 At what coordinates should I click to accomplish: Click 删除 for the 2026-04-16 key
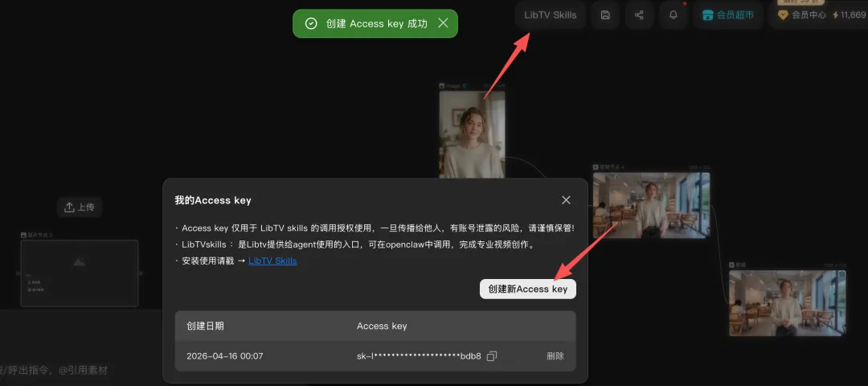pos(555,356)
